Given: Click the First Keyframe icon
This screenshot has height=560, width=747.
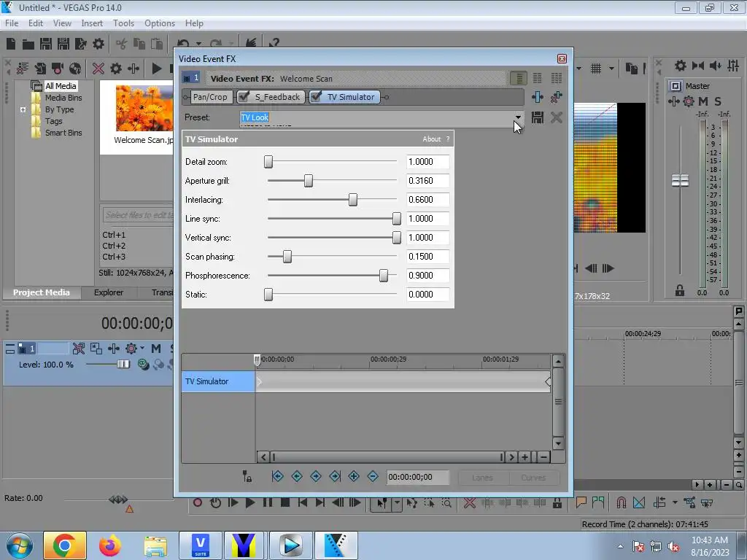Looking at the screenshot, I should (277, 476).
